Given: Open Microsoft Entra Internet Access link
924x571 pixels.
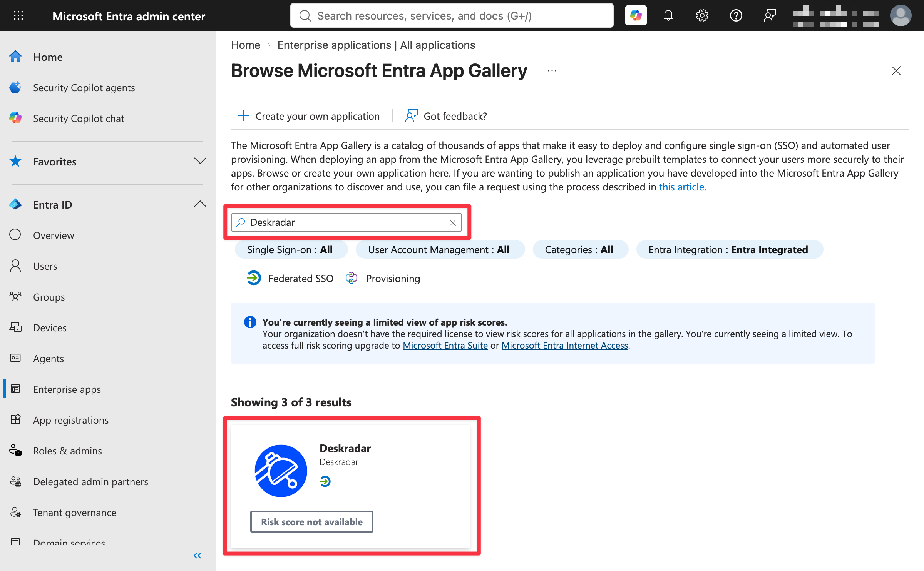Looking at the screenshot, I should pyautogui.click(x=565, y=346).
